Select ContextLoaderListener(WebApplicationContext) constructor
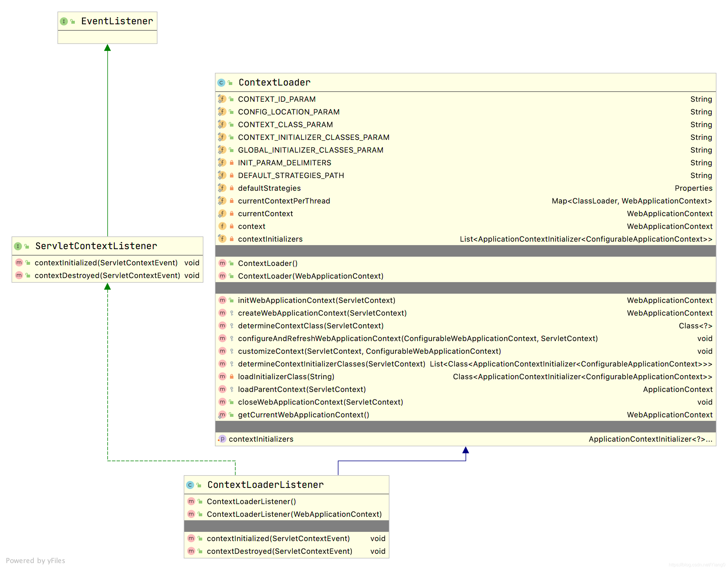Viewport: 728px width, 570px height. tap(294, 514)
